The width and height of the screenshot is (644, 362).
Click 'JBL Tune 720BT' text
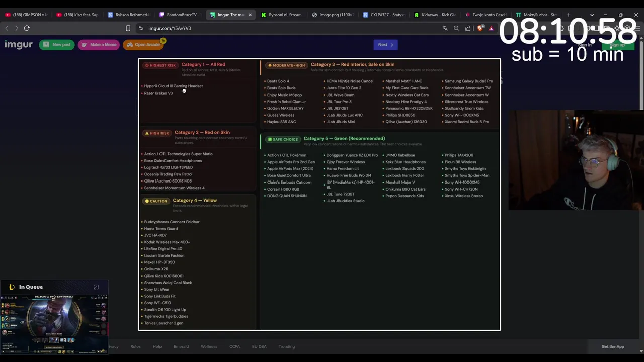tap(341, 194)
